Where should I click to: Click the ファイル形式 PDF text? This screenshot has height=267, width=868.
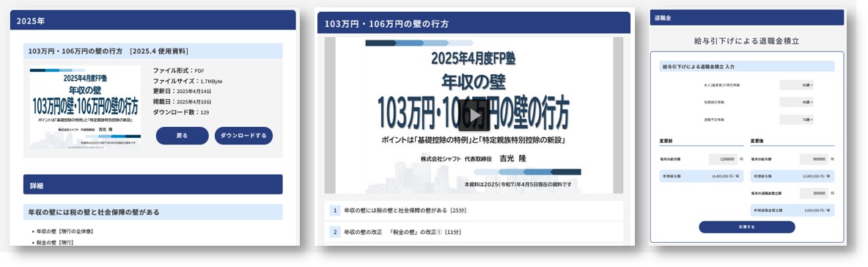180,71
